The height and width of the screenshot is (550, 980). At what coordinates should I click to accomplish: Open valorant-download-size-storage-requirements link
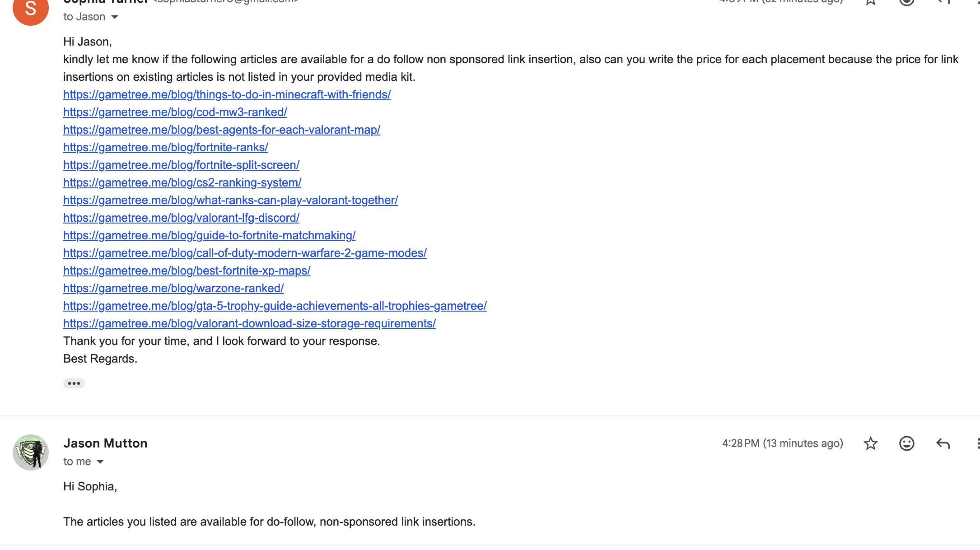point(249,323)
